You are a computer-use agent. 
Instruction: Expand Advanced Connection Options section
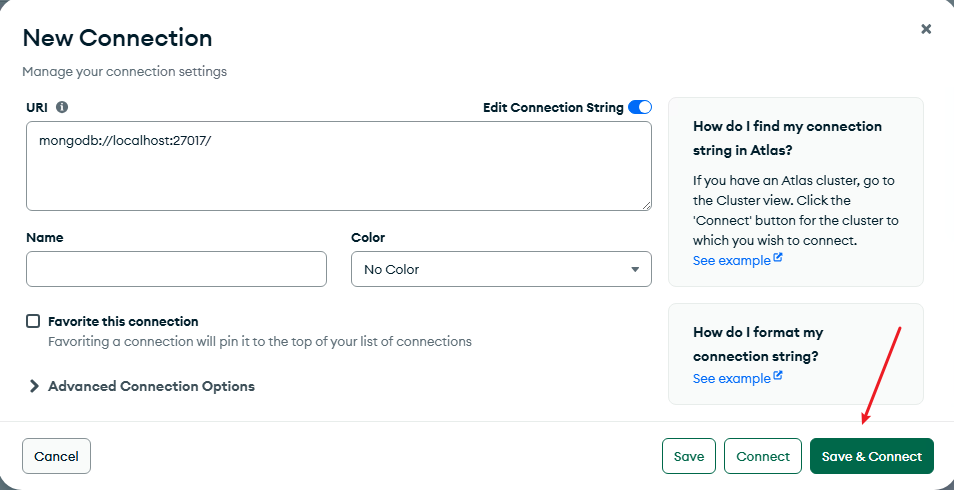coord(151,386)
